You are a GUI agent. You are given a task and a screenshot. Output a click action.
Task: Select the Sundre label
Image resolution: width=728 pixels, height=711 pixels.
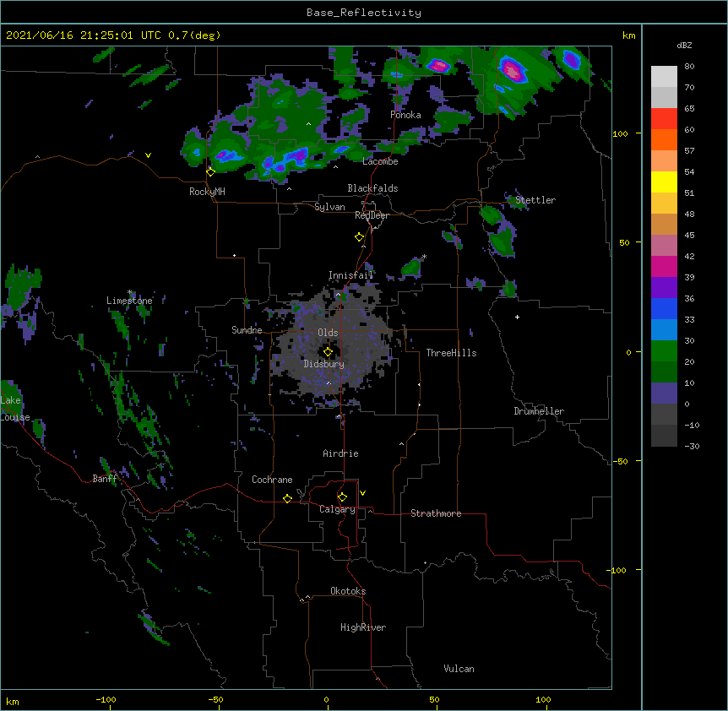(x=247, y=330)
